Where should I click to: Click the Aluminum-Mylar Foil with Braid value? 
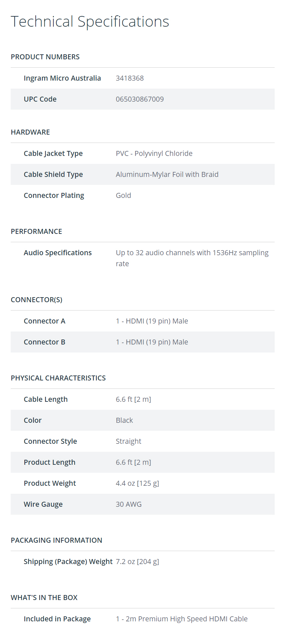[x=167, y=175]
